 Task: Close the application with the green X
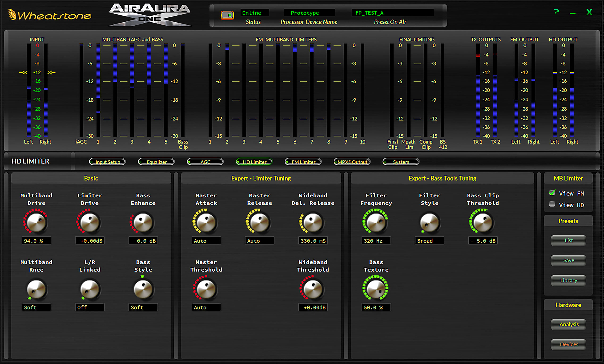pos(589,12)
